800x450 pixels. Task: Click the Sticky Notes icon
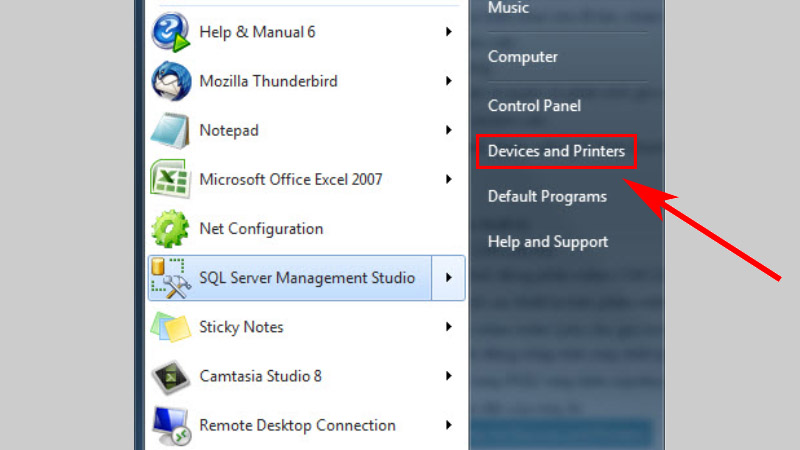pos(170,327)
